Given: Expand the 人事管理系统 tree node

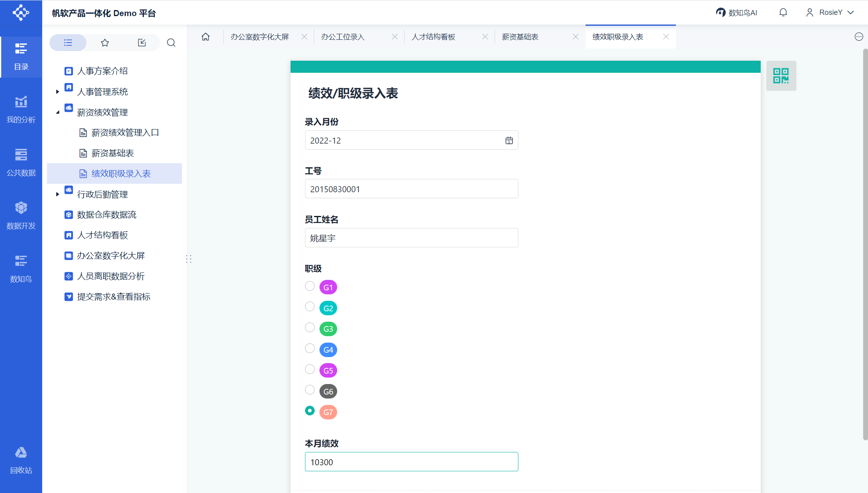Looking at the screenshot, I should (57, 92).
